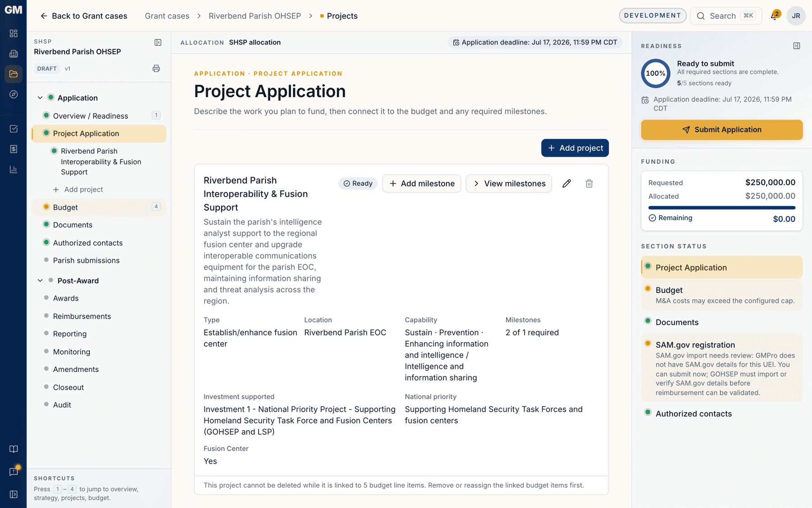
Task: Open the documentation book icon
Action: pos(14,449)
